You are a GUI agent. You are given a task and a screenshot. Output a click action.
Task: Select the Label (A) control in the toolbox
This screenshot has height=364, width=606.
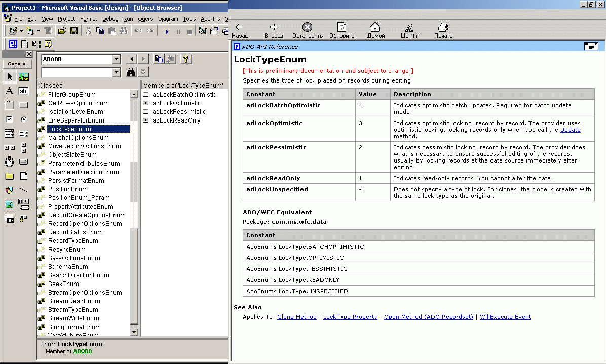[x=10, y=91]
